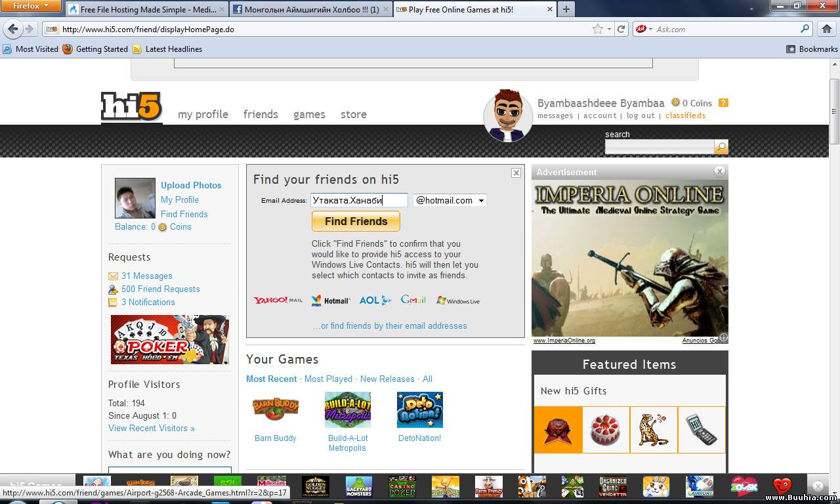This screenshot has width=840, height=504.
Task: Click View Recent Visitors link
Action: [152, 429]
